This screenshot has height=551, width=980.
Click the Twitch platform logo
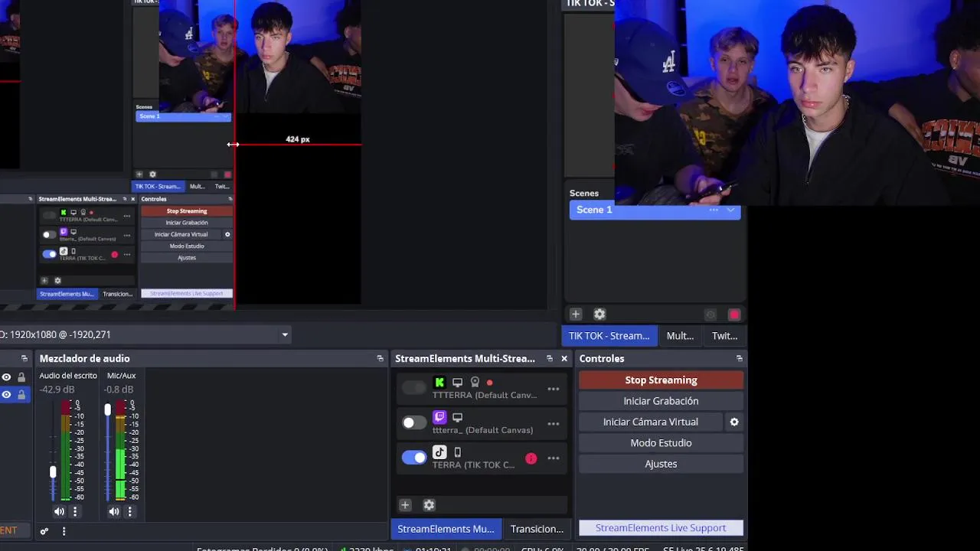click(439, 417)
